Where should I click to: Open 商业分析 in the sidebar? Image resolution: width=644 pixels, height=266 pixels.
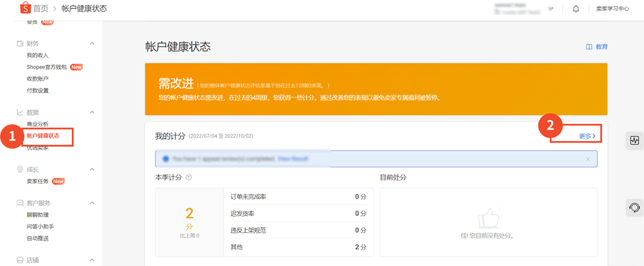[38, 124]
